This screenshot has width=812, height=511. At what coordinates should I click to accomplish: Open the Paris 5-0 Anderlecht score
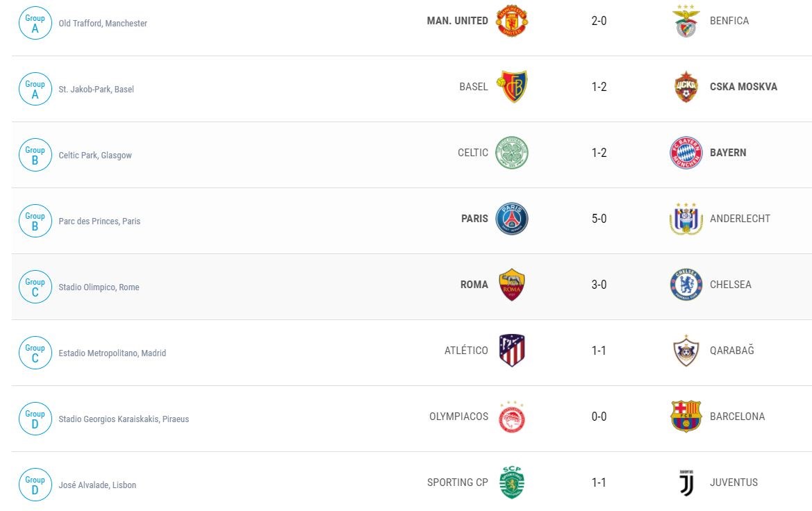599,219
